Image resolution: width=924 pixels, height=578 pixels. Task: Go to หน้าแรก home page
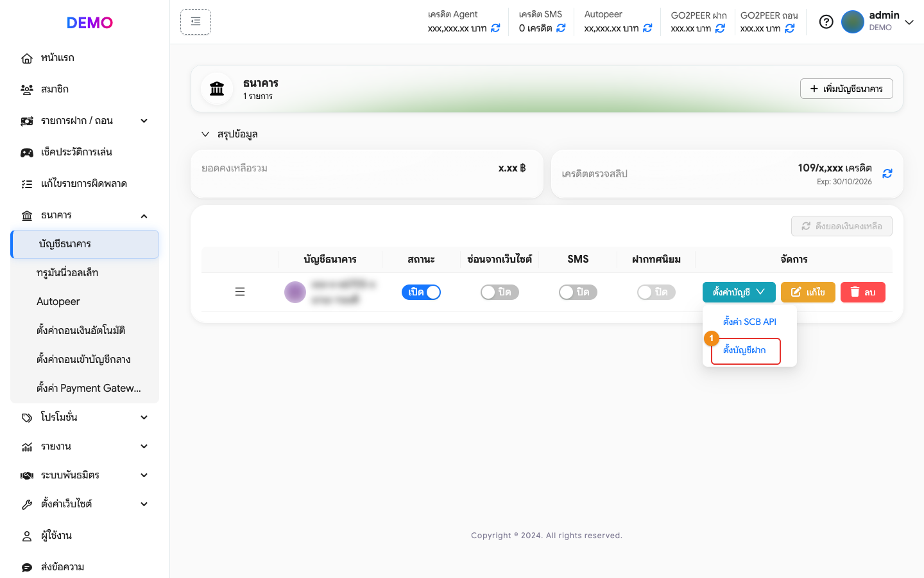pos(85,58)
